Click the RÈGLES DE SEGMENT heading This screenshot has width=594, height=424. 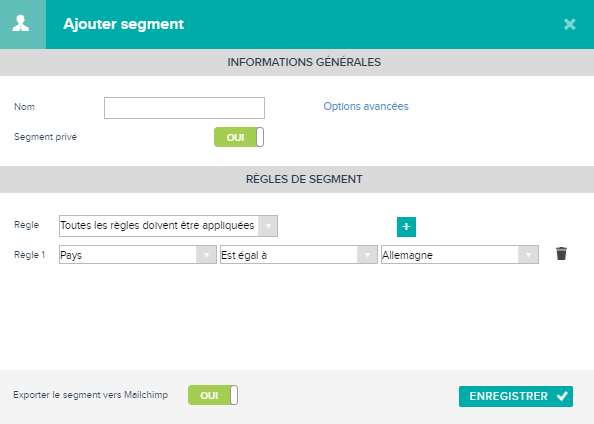click(x=304, y=179)
